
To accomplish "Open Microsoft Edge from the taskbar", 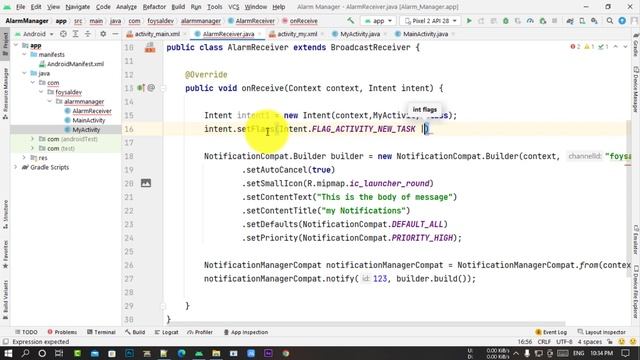I will coord(182,353).
